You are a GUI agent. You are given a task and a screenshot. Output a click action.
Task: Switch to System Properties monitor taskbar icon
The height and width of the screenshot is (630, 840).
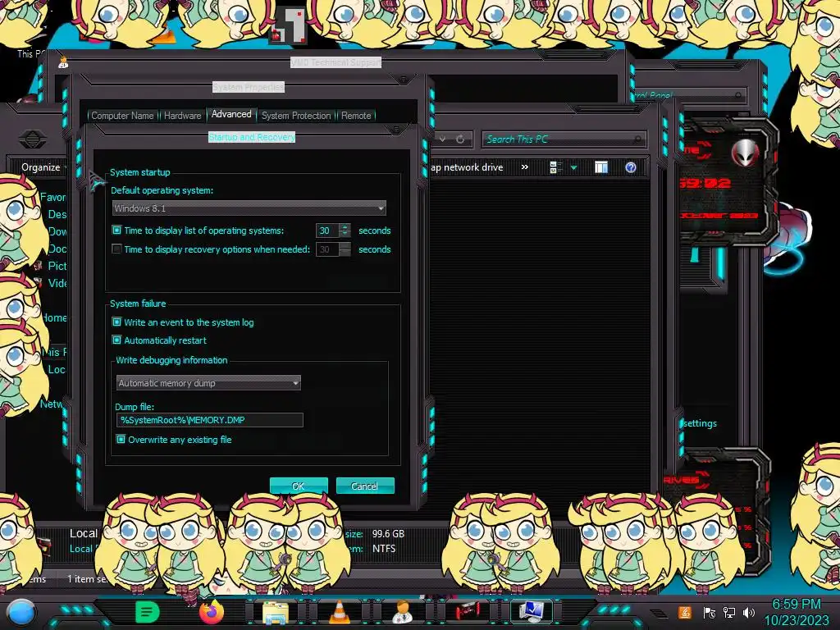[532, 612]
